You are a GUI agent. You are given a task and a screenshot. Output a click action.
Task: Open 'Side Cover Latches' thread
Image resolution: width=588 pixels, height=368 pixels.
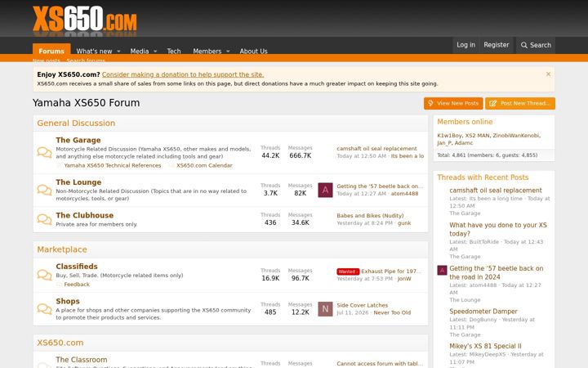(363, 305)
